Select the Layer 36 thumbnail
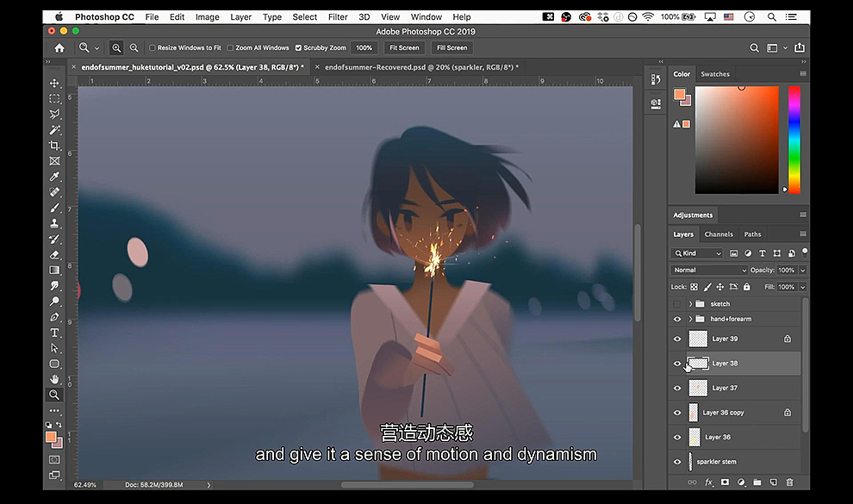This screenshot has height=504, width=853. click(694, 437)
